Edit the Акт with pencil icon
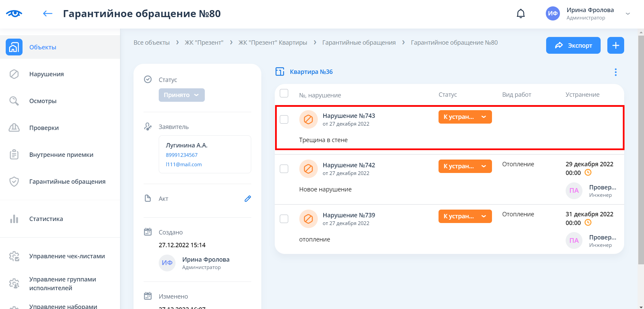Screen dimensions: 644x309 pyautogui.click(x=248, y=198)
